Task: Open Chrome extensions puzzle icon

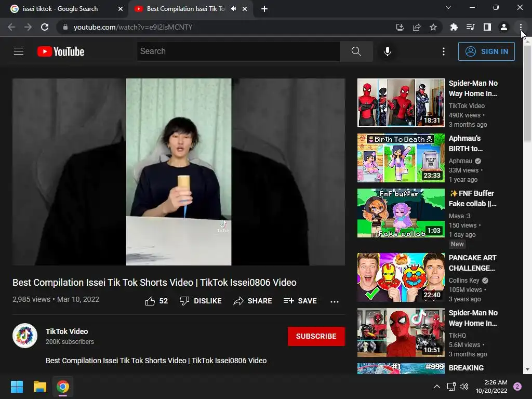Action: (454, 27)
